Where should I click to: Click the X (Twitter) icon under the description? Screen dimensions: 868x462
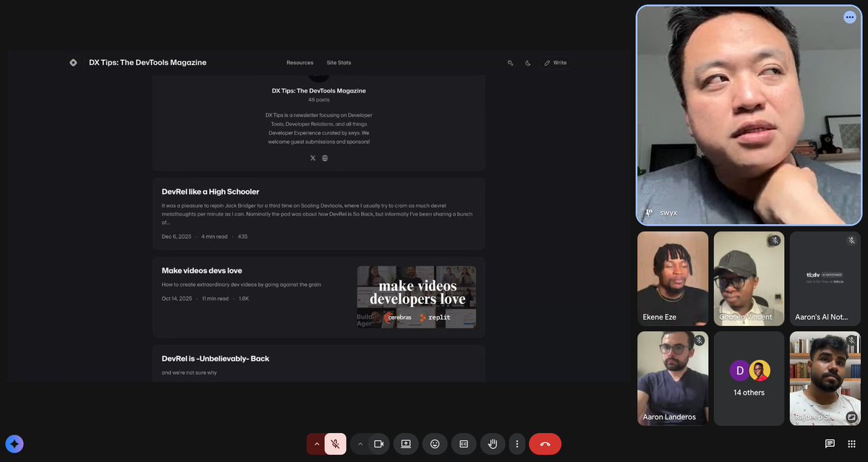click(312, 158)
